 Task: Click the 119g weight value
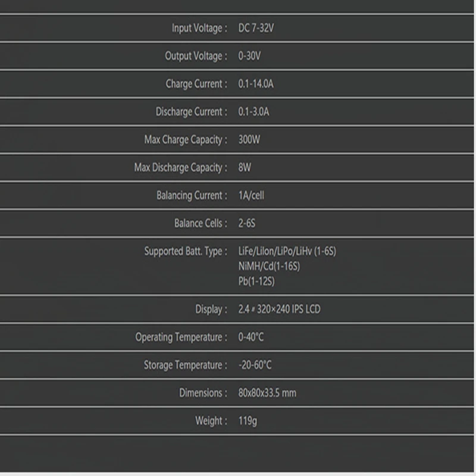[248, 421]
